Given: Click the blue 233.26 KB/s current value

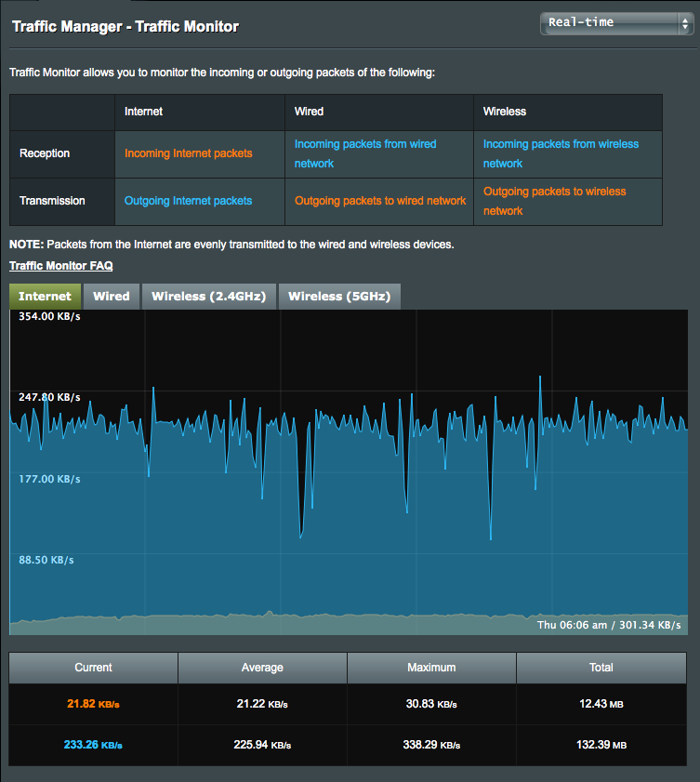Looking at the screenshot, I should (x=93, y=746).
